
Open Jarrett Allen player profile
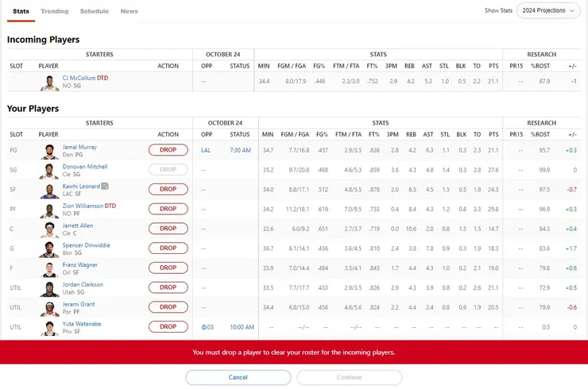[x=78, y=225]
